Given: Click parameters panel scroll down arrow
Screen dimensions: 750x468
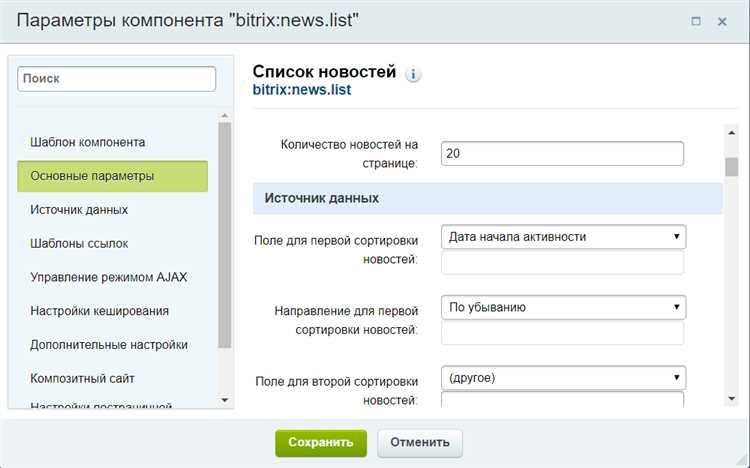Looking at the screenshot, I should (731, 398).
